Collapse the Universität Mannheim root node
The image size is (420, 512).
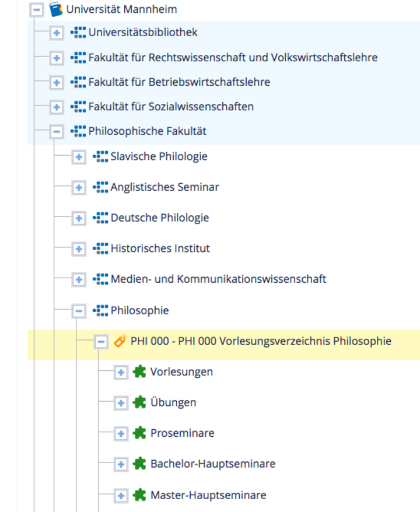click(x=37, y=10)
